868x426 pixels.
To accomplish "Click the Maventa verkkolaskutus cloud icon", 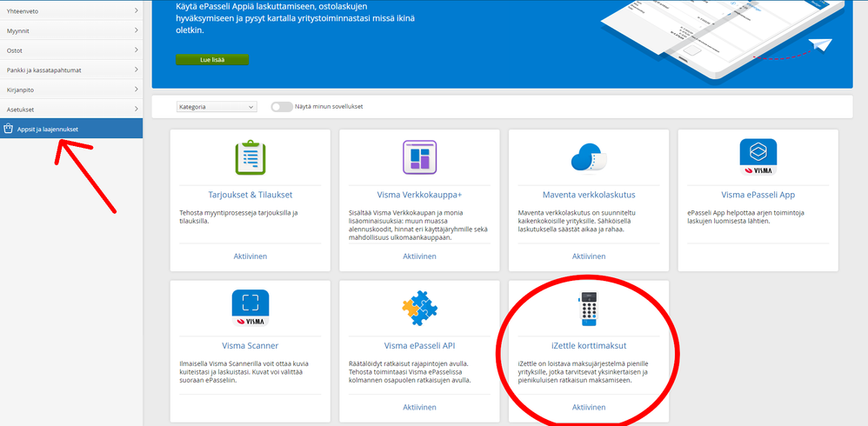I will click(x=589, y=157).
